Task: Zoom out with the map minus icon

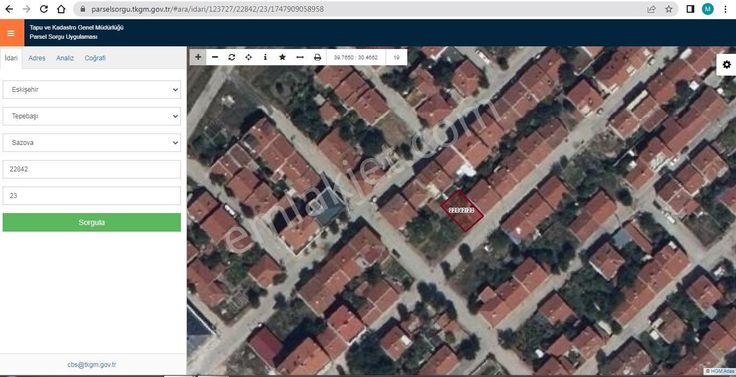Action: pos(215,57)
